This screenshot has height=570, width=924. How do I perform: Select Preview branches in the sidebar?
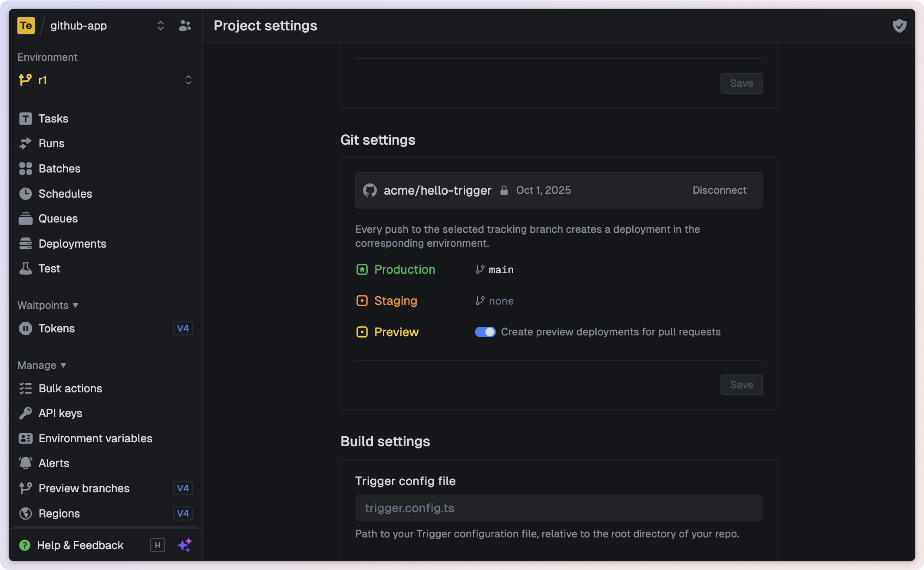[x=84, y=488]
